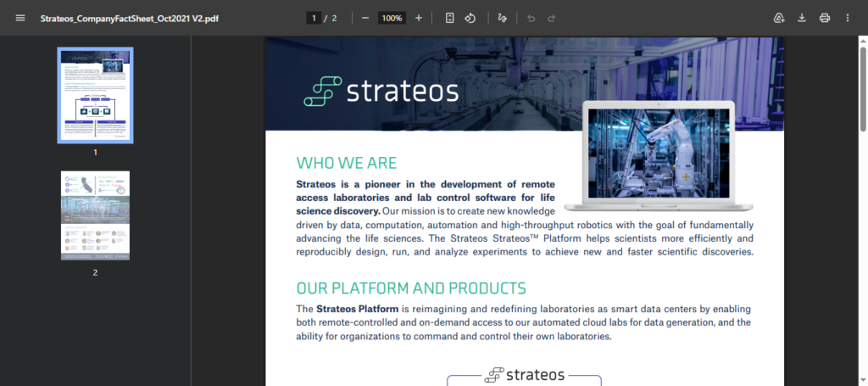The image size is (868, 386).
Task: Select page 2 thumbnail
Action: pyautogui.click(x=95, y=215)
